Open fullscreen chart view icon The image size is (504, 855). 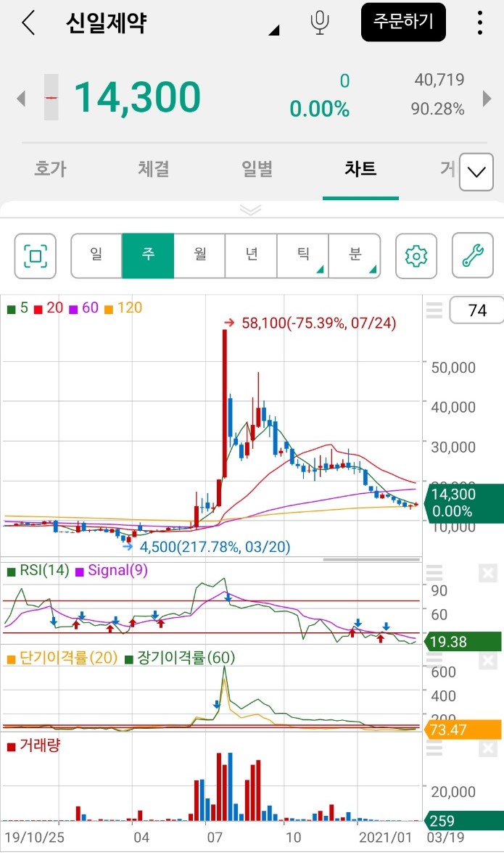[x=36, y=256]
